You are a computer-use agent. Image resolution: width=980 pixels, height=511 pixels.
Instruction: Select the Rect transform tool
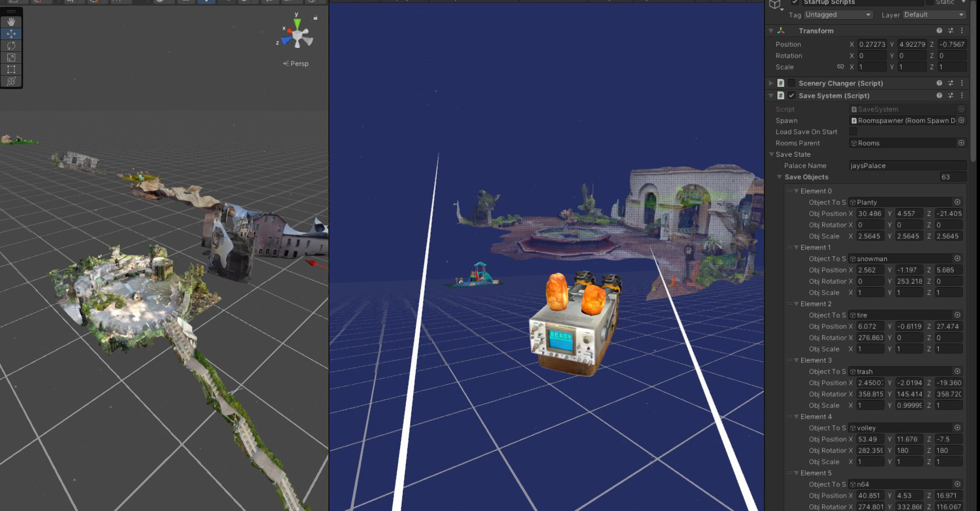(x=11, y=69)
